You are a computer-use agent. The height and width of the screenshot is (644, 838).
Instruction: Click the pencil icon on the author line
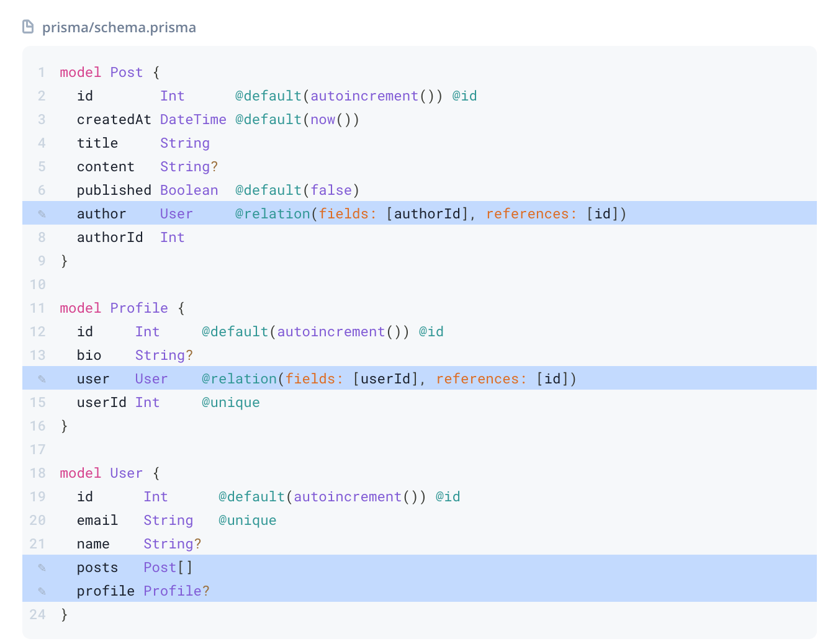click(x=42, y=214)
